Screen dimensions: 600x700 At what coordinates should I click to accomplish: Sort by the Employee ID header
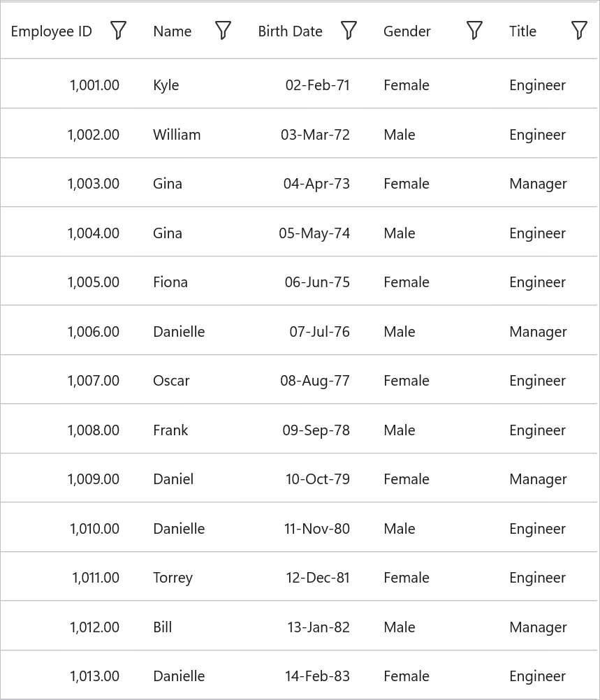click(52, 31)
